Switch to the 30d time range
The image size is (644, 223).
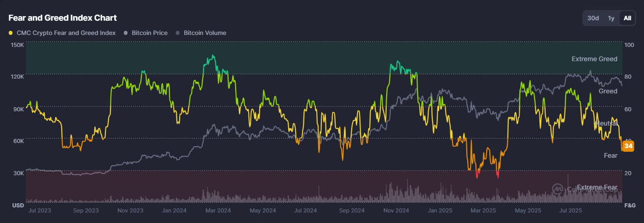[x=593, y=18]
